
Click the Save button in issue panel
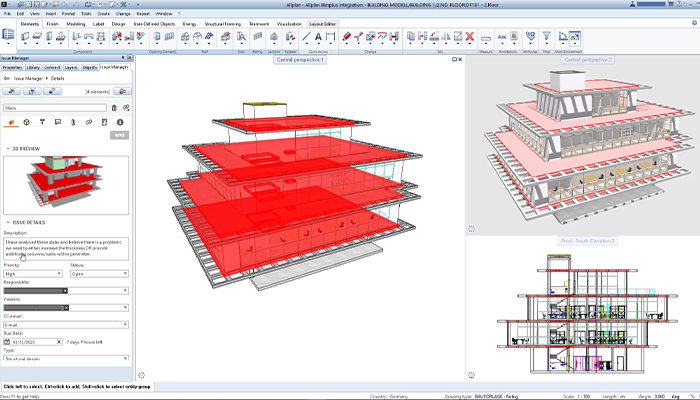119,134
